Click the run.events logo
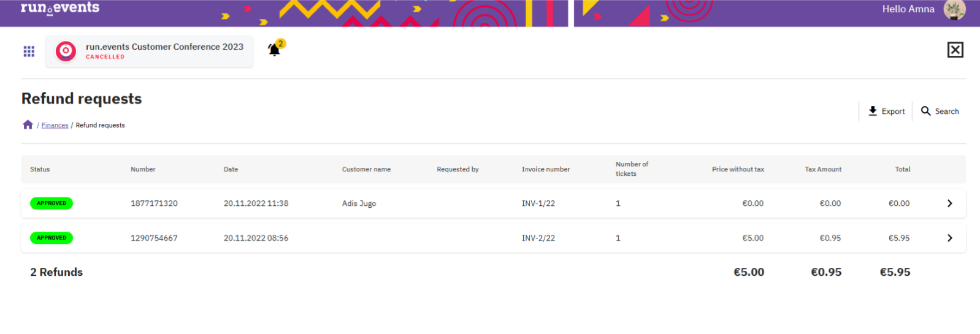980x334 pixels. 60,8
